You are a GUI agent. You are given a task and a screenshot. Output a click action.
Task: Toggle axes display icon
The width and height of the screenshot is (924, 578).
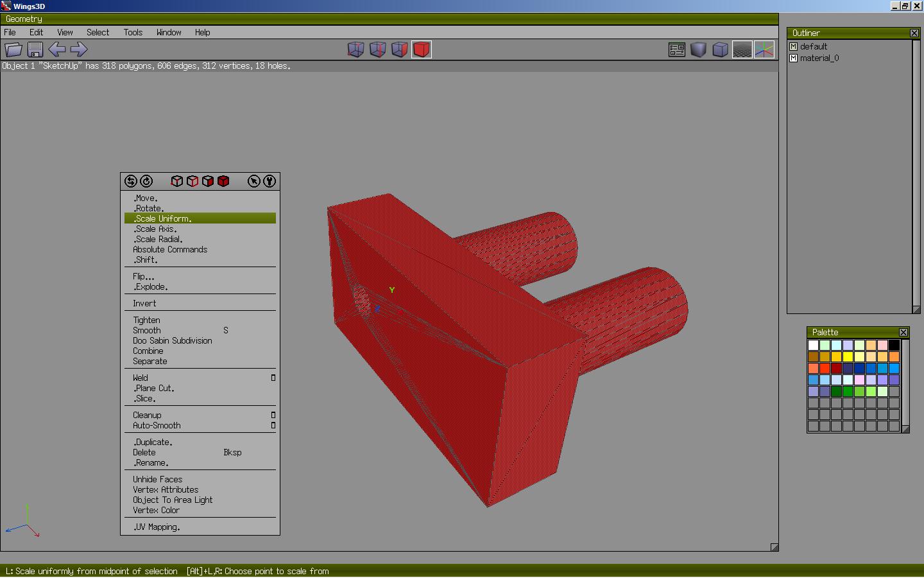(764, 49)
